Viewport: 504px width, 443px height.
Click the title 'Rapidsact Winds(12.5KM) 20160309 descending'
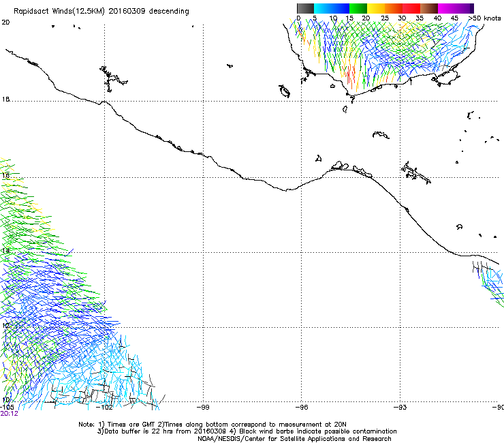pyautogui.click(x=101, y=12)
